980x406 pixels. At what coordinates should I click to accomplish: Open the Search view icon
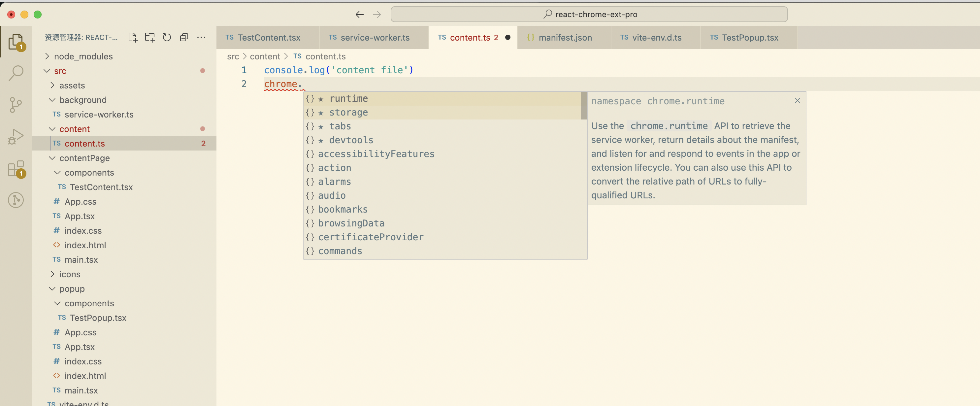pos(16,73)
